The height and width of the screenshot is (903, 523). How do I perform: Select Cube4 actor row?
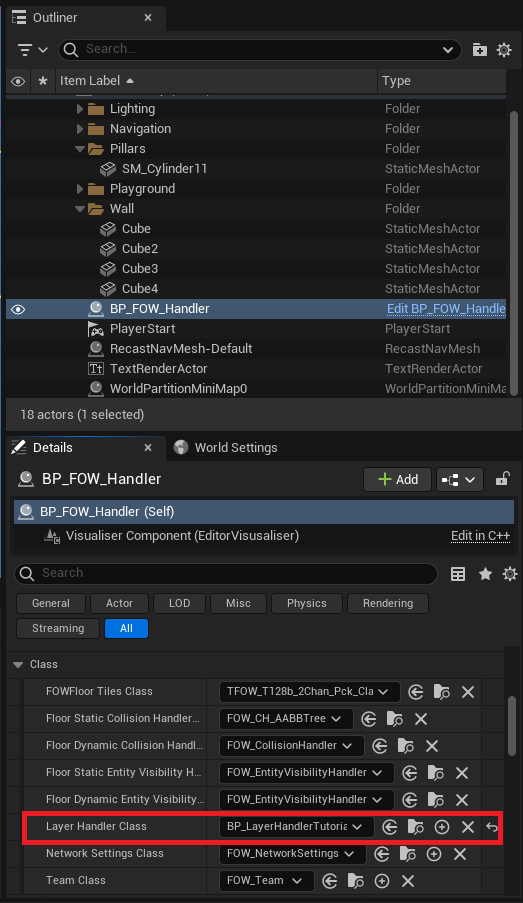(x=256, y=289)
